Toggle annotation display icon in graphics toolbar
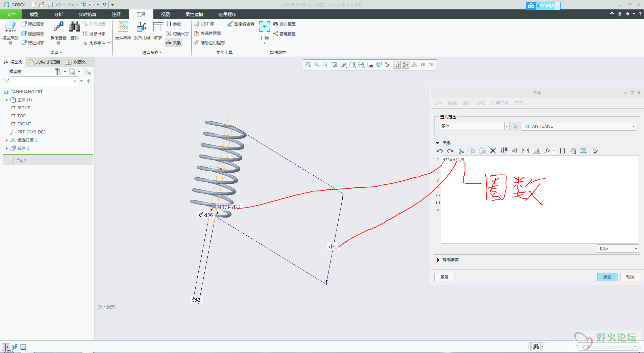 pos(397,65)
